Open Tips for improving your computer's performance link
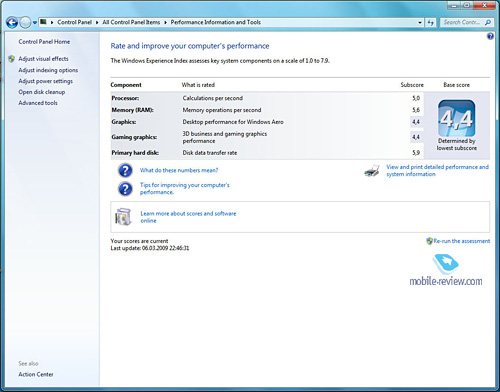This screenshot has height=392, width=500. pyautogui.click(x=185, y=188)
